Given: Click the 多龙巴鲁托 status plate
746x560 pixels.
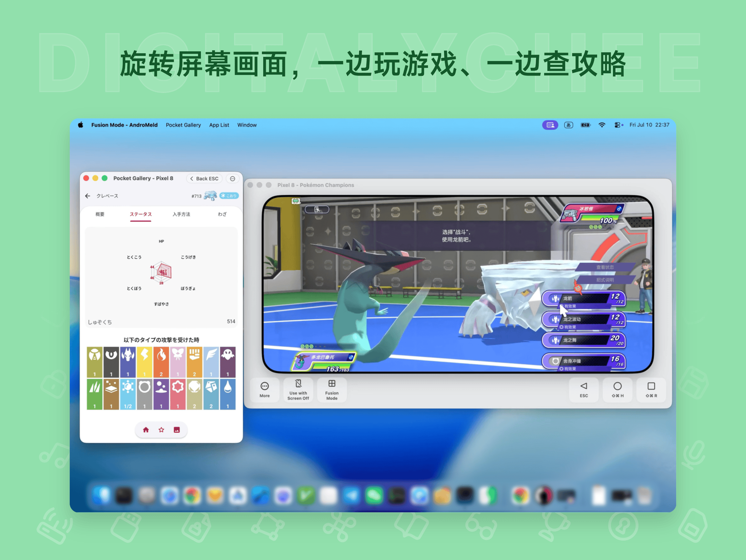Looking at the screenshot, I should (x=323, y=361).
